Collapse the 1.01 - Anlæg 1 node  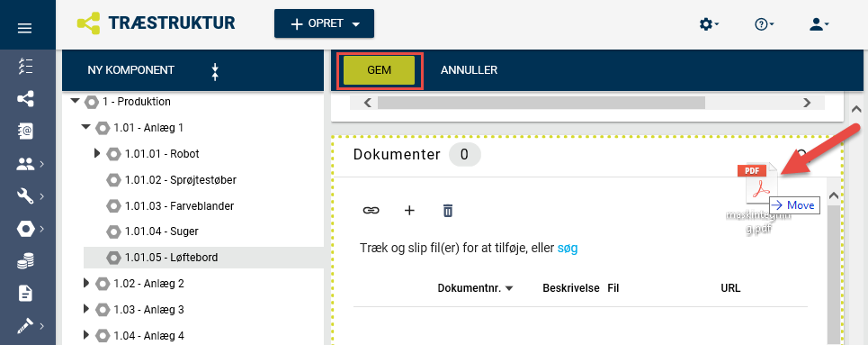click(85, 128)
